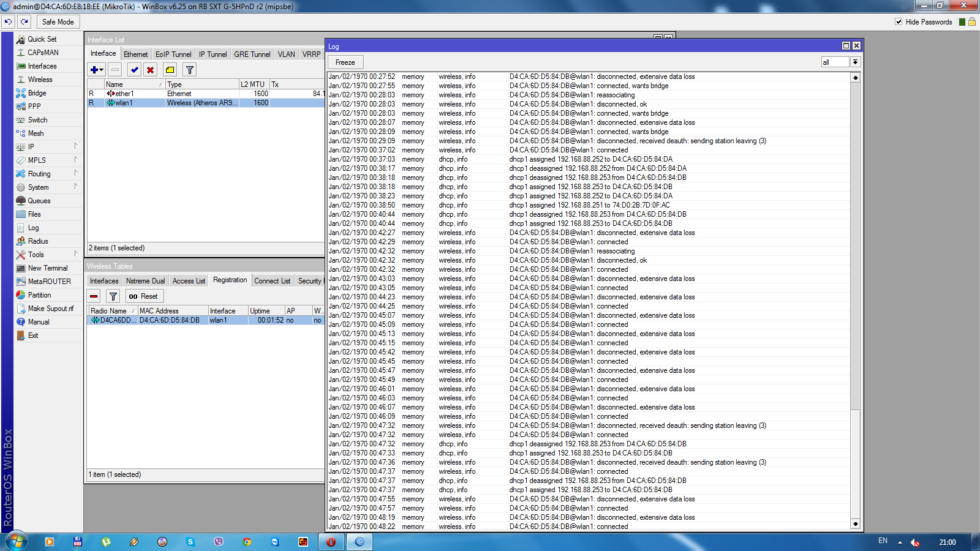Click the Log scrollbar up arrow

click(x=855, y=78)
